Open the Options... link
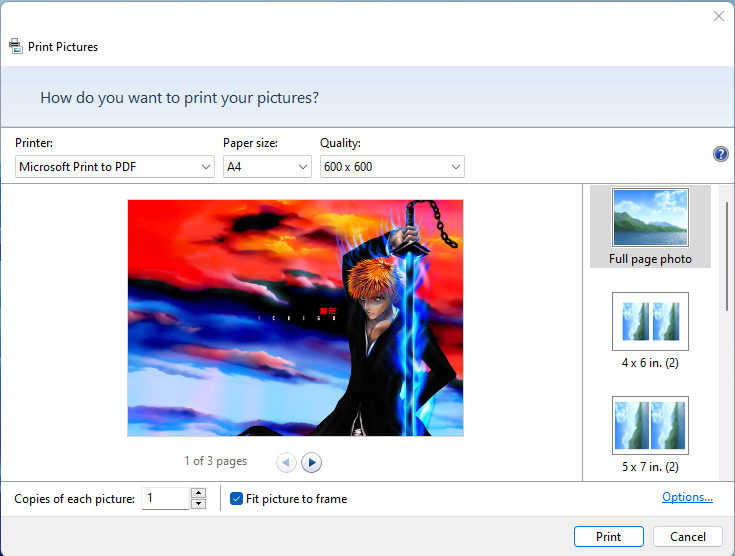The width and height of the screenshot is (735, 556). coord(687,497)
